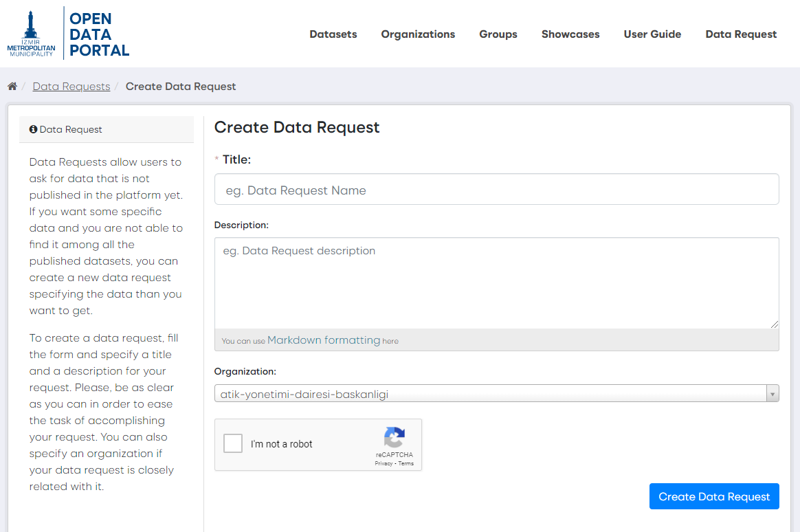Click Data Request in the top navigation
The width and height of the screenshot is (800, 532).
[741, 34]
